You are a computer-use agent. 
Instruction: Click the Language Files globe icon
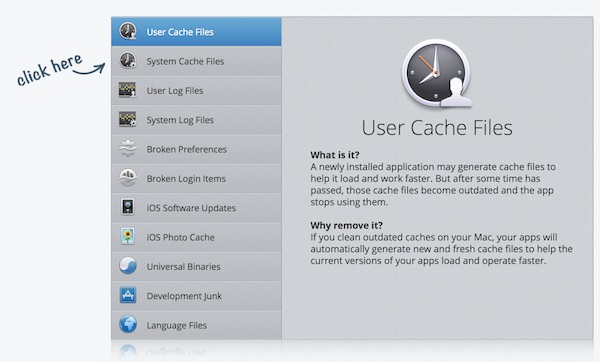(127, 324)
